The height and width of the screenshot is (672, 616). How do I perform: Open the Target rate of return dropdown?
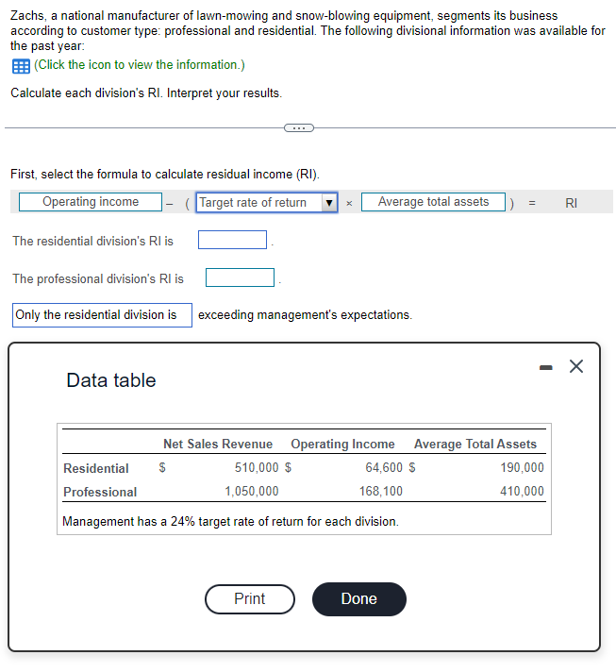tap(267, 202)
